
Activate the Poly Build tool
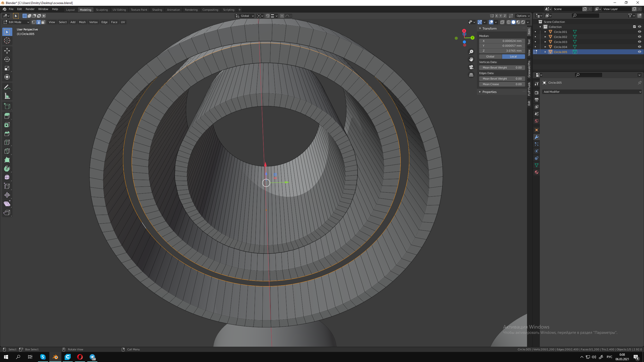[x=7, y=160]
